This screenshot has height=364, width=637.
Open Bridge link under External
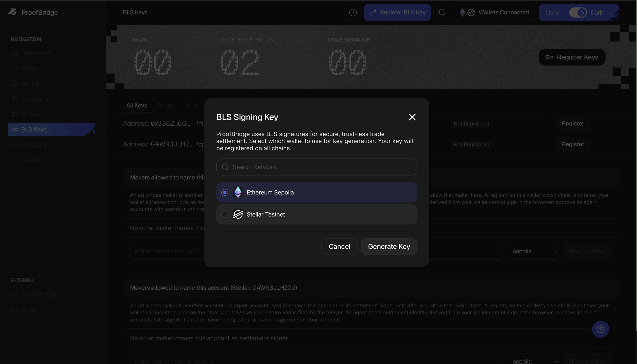(x=30, y=310)
